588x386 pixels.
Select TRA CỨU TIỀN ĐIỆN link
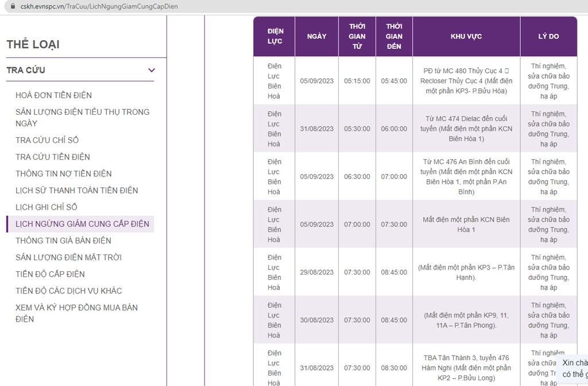(x=52, y=157)
